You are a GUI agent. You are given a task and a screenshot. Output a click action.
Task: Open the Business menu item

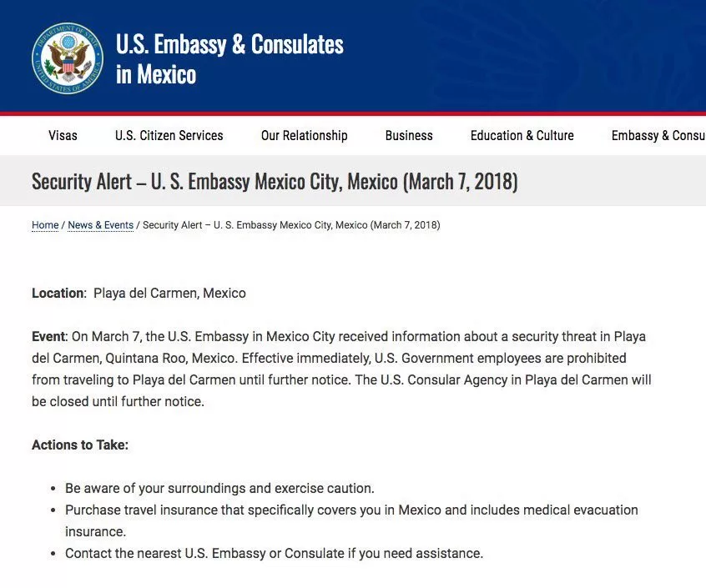click(409, 135)
